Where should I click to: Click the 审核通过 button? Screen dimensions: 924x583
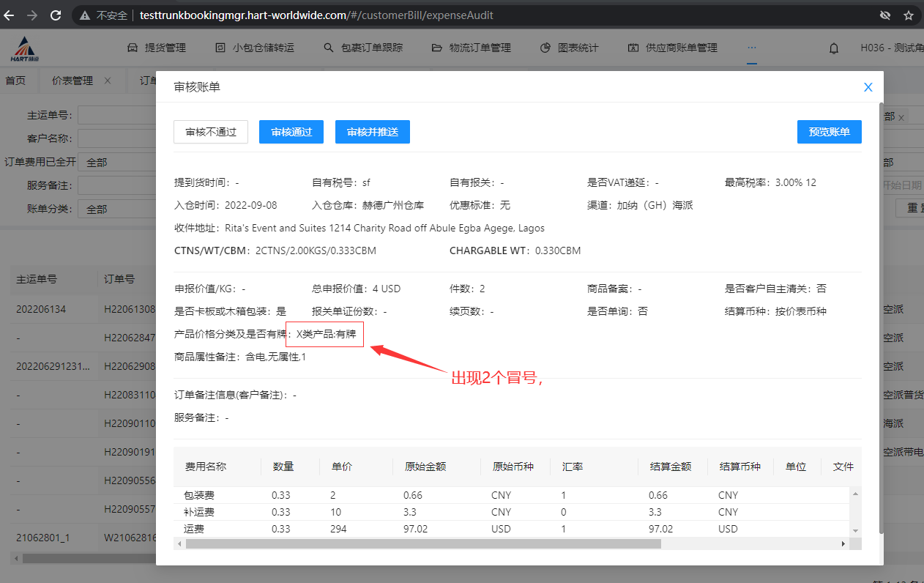point(291,132)
